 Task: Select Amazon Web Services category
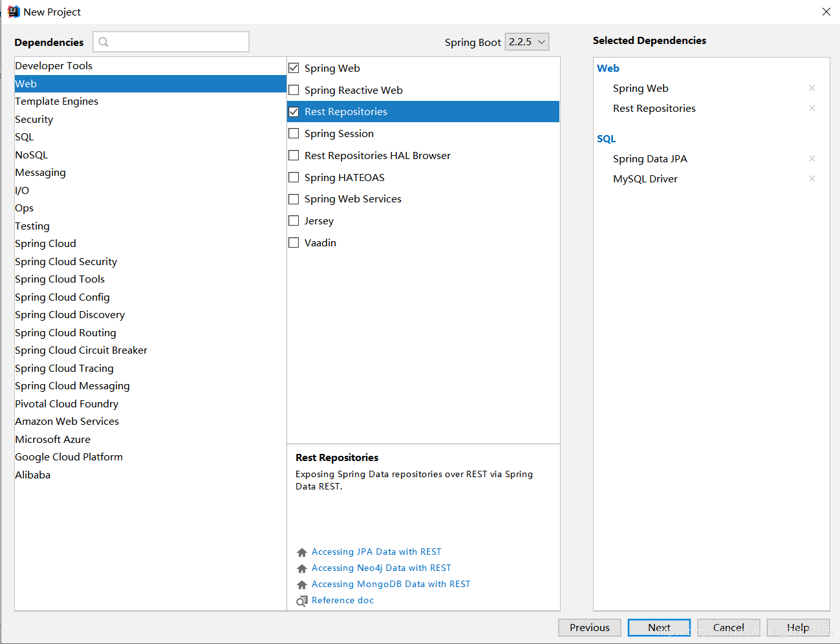150,422
